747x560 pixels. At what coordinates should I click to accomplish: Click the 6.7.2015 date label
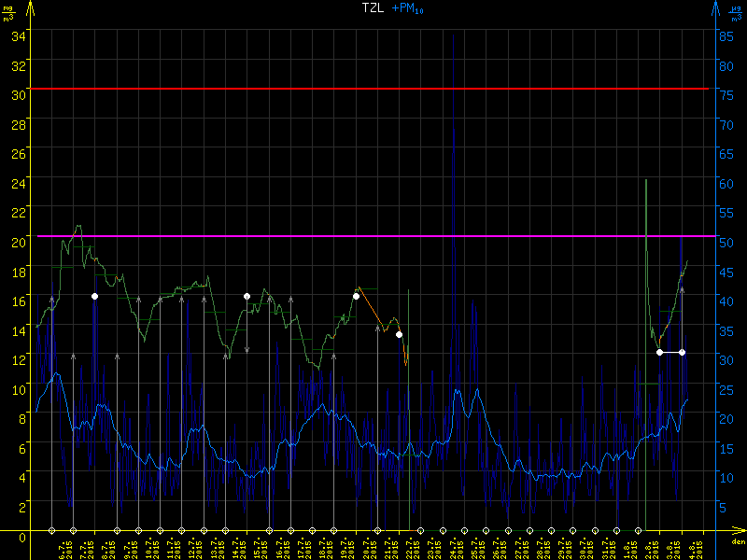click(x=63, y=546)
